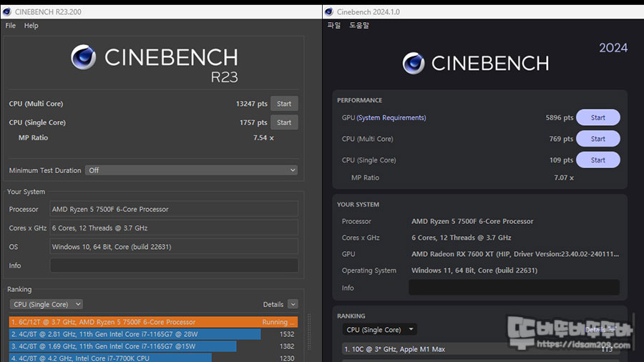The image size is (644, 362).
Task: Select ranking row 4 Intel Core i7-7700K
Action: coord(153,358)
